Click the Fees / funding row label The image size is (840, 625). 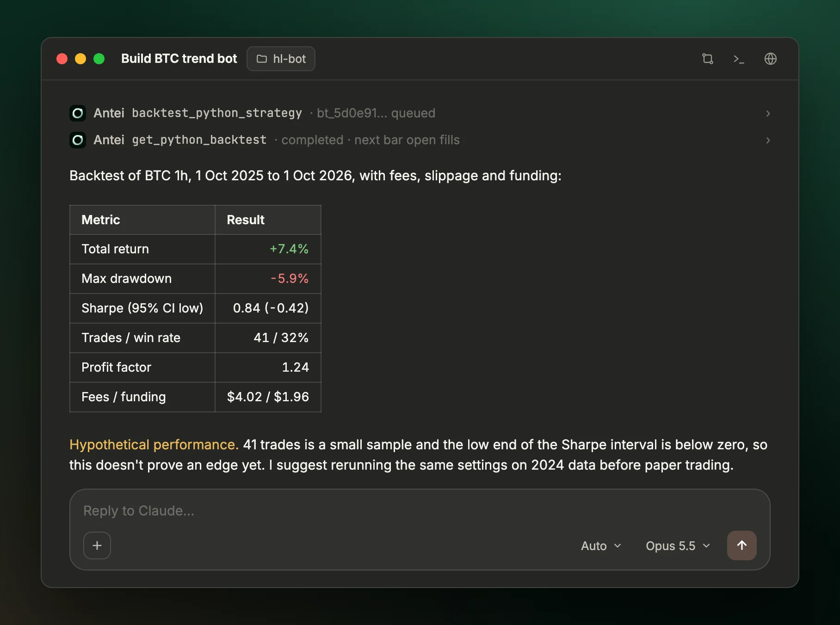point(124,397)
